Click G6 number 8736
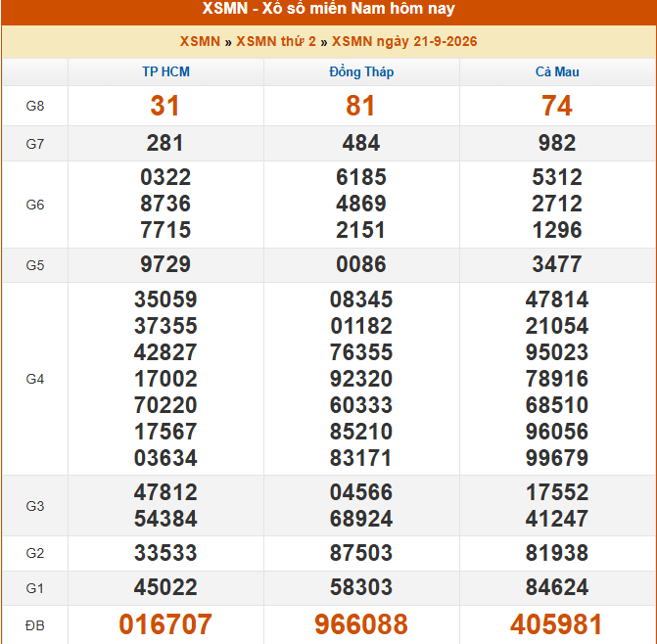The height and width of the screenshot is (644, 657). [x=165, y=204]
